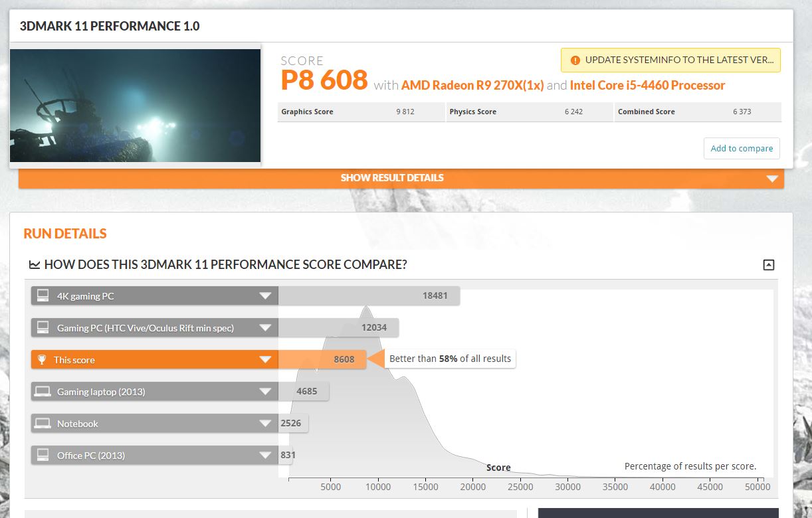This screenshot has height=518, width=812.
Task: Click the chart icon next to the compare heading
Action: point(35,265)
